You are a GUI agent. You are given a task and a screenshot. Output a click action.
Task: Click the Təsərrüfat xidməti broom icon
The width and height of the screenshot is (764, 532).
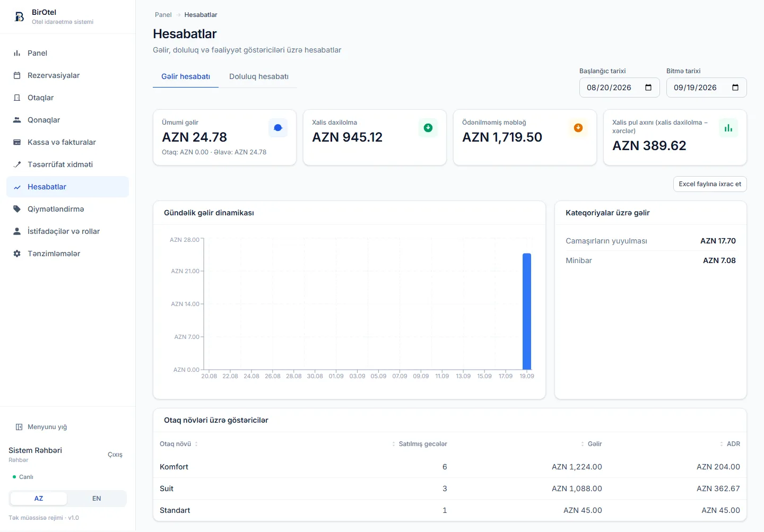tap(17, 164)
